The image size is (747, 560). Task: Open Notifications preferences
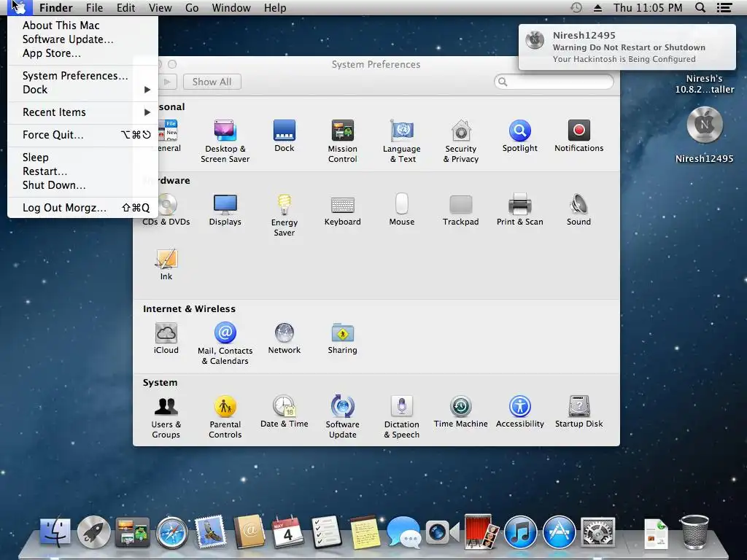click(578, 136)
